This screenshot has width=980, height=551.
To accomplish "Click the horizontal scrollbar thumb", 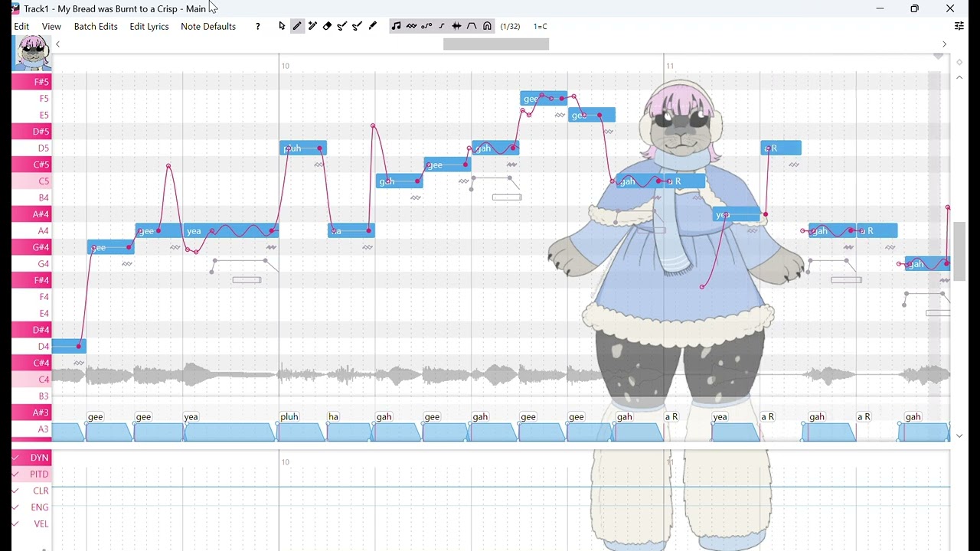I will (496, 44).
